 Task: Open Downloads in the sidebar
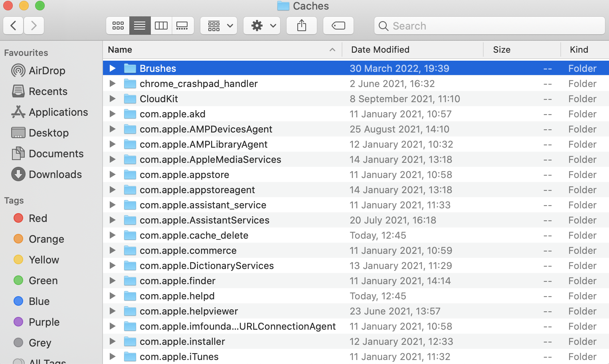pyautogui.click(x=46, y=174)
